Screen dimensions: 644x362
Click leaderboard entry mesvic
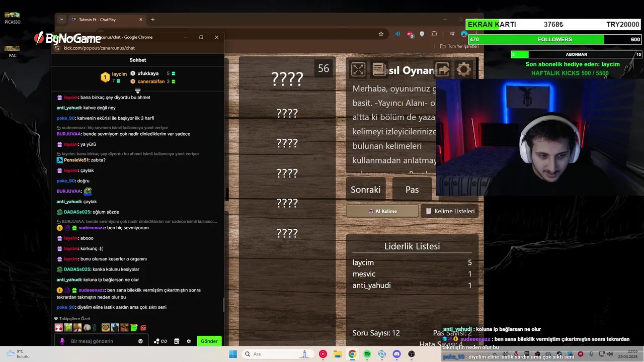(364, 274)
